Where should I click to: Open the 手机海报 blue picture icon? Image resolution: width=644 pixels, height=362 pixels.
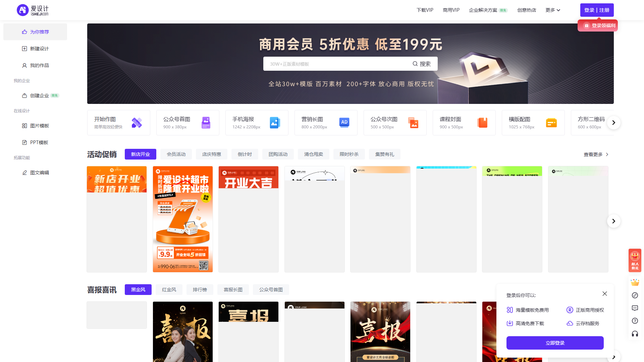275,123
